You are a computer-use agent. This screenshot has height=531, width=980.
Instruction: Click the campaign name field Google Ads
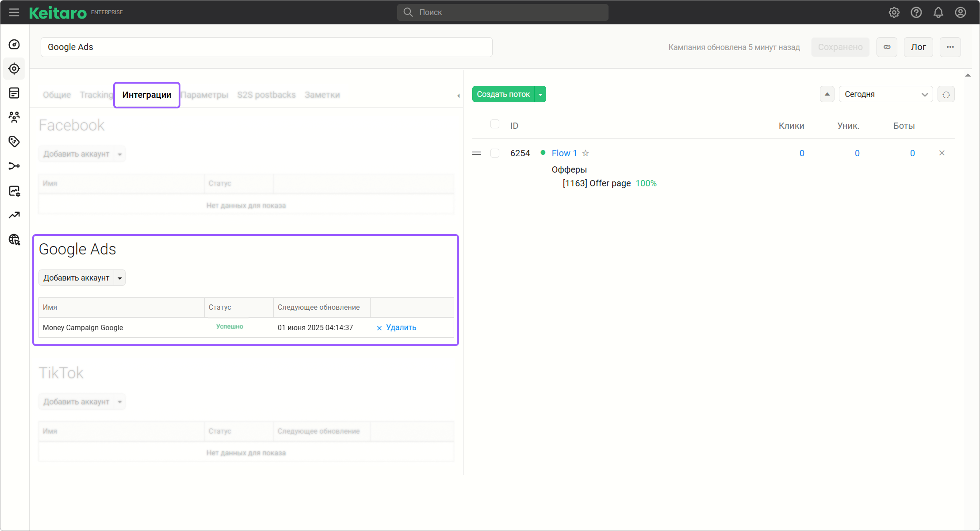[x=267, y=47]
